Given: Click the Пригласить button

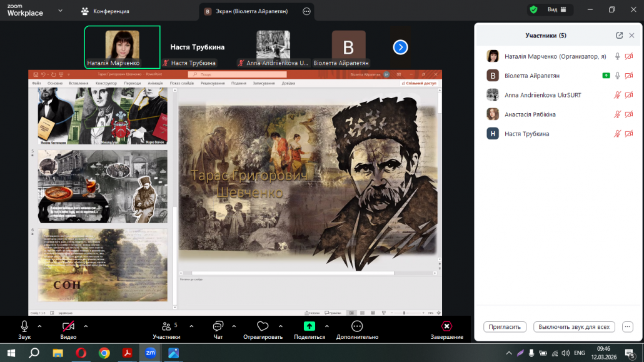Looking at the screenshot, I should click(504, 327).
